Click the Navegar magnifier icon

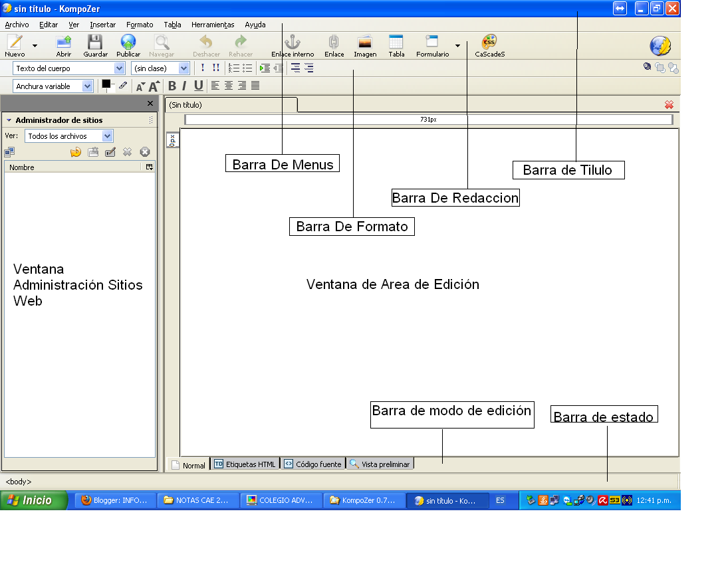click(162, 42)
